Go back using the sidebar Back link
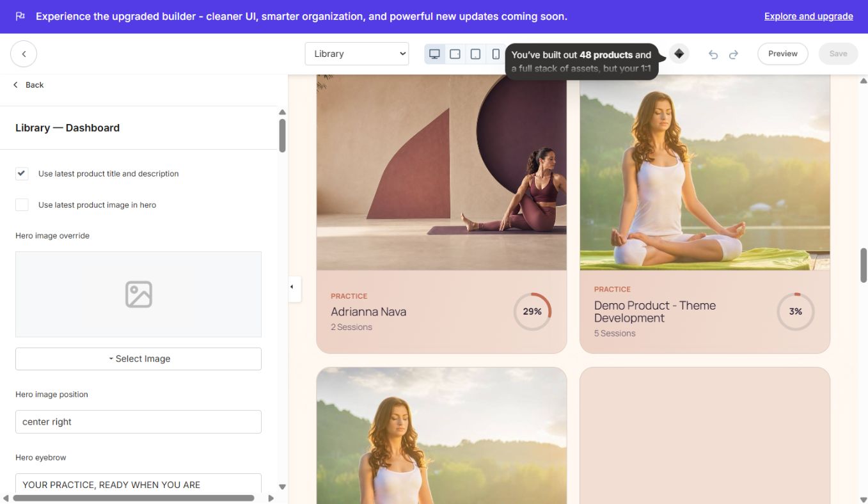Image resolution: width=868 pixels, height=504 pixels. [29, 85]
